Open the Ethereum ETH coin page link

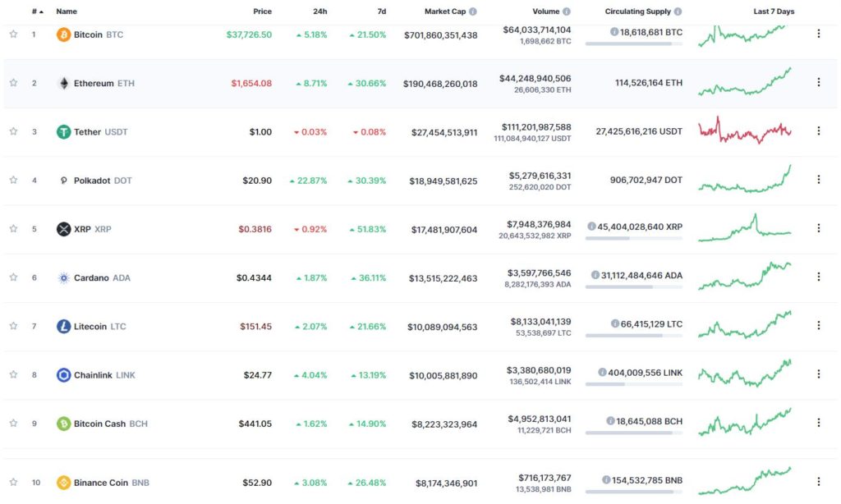104,83
